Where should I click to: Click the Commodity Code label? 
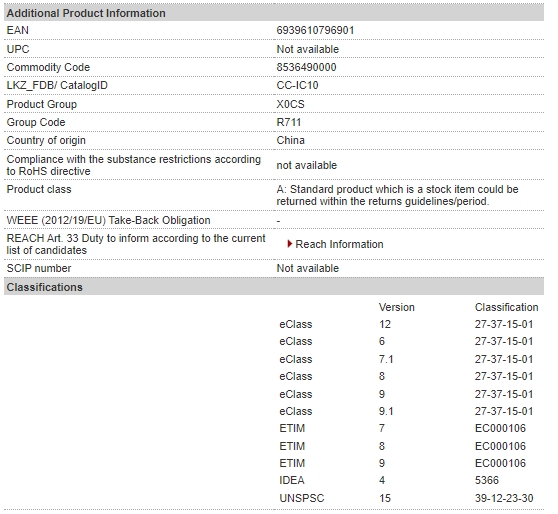point(48,67)
